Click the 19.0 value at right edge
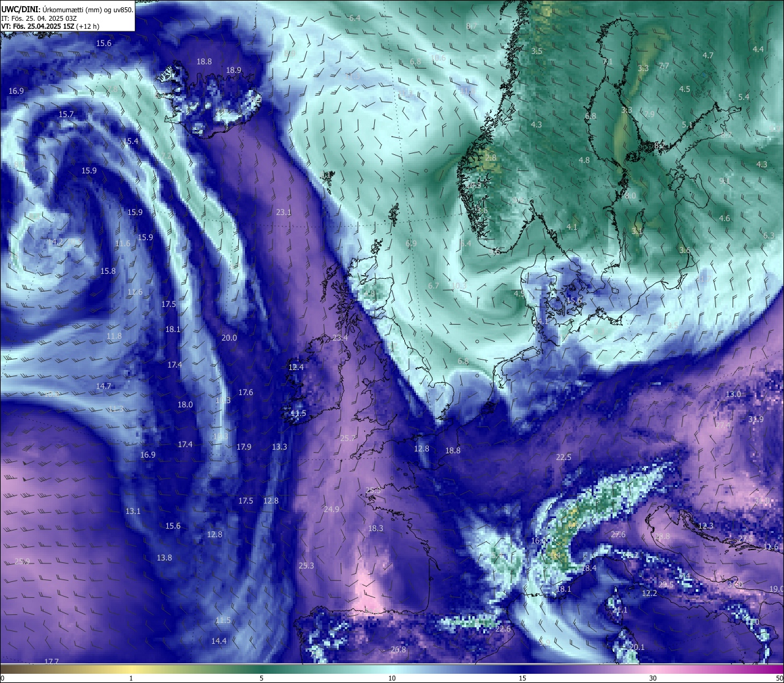The image size is (784, 683). coord(776,589)
